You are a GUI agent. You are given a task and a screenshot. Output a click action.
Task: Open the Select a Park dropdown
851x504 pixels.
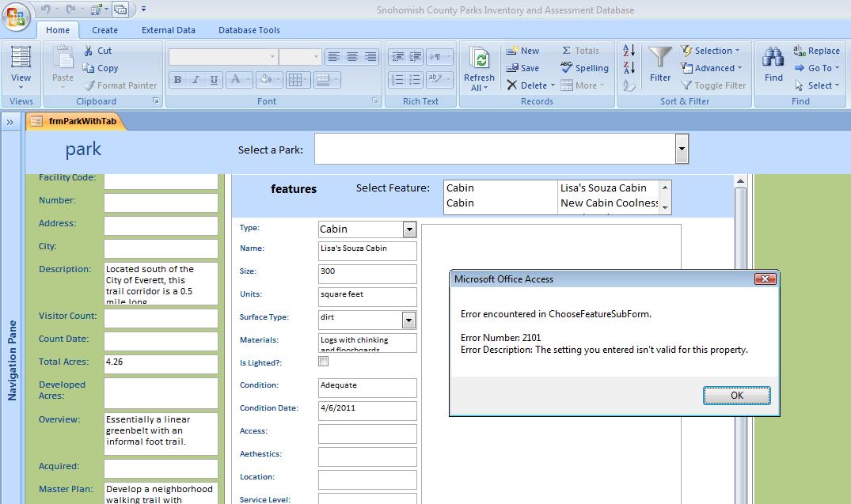(682, 149)
